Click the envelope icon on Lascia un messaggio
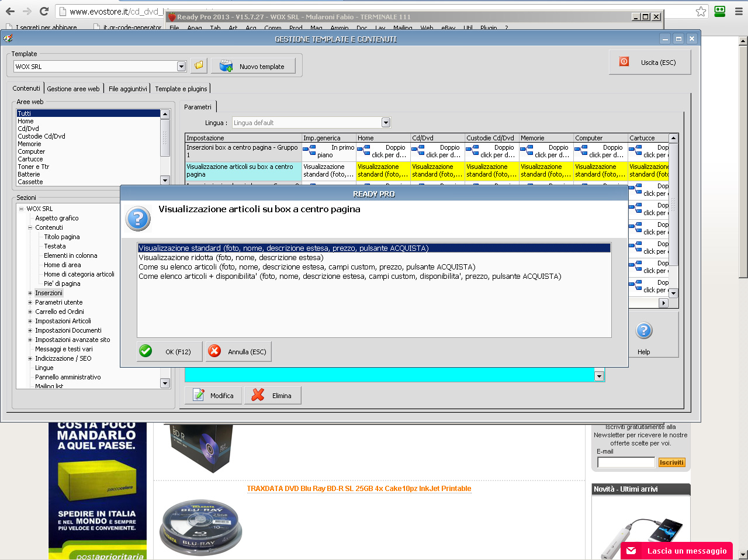 (x=631, y=551)
